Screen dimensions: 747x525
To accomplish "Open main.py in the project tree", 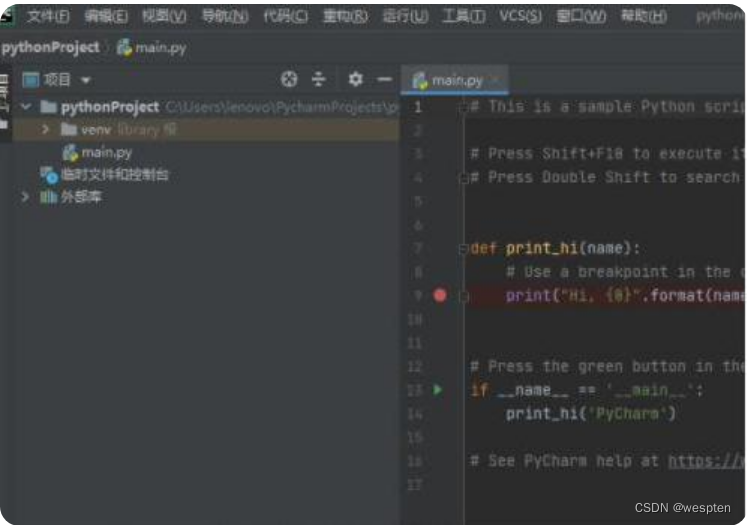I will coord(106,152).
